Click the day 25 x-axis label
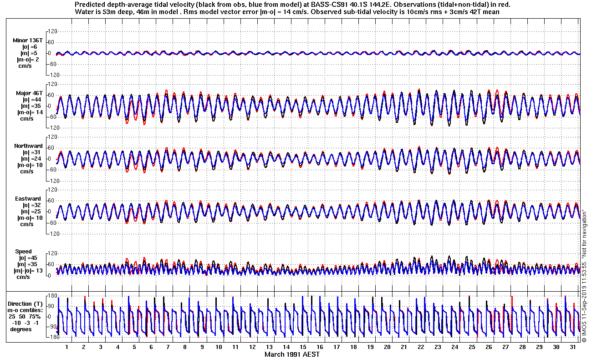The image size is (592, 364). tap(472, 347)
